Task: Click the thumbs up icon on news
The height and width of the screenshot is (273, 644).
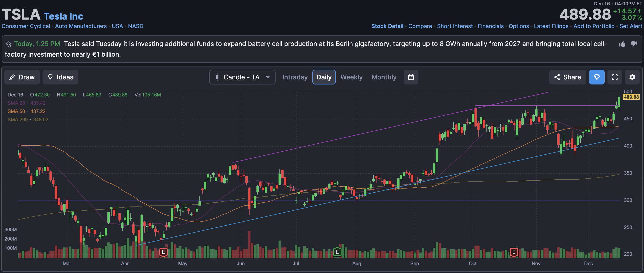Action: click(622, 44)
